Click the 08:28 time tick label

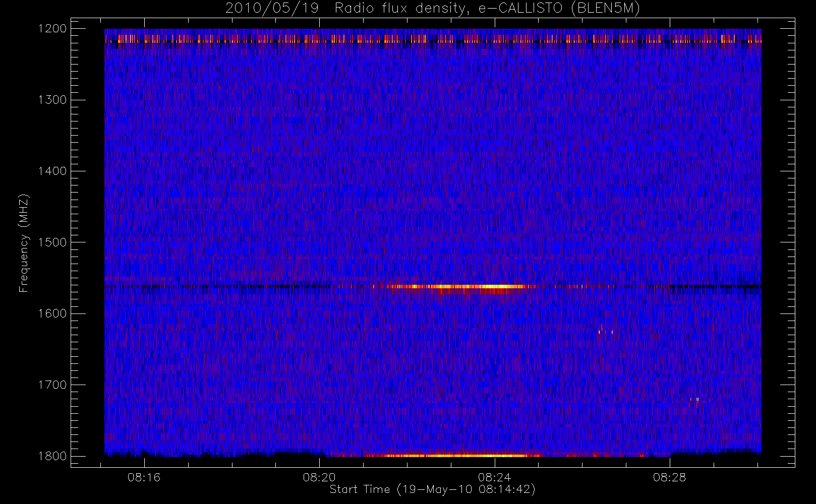point(670,477)
